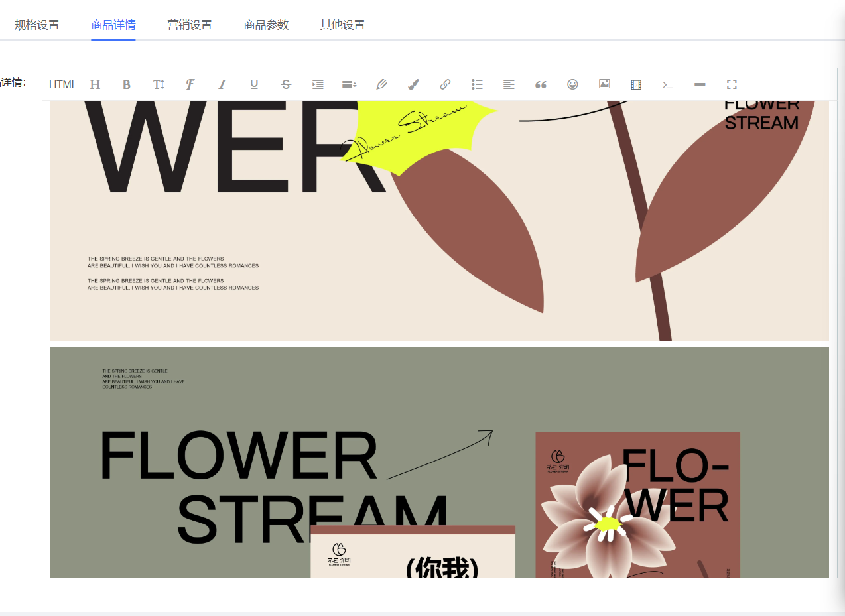Open the line height dropdown

click(x=350, y=84)
